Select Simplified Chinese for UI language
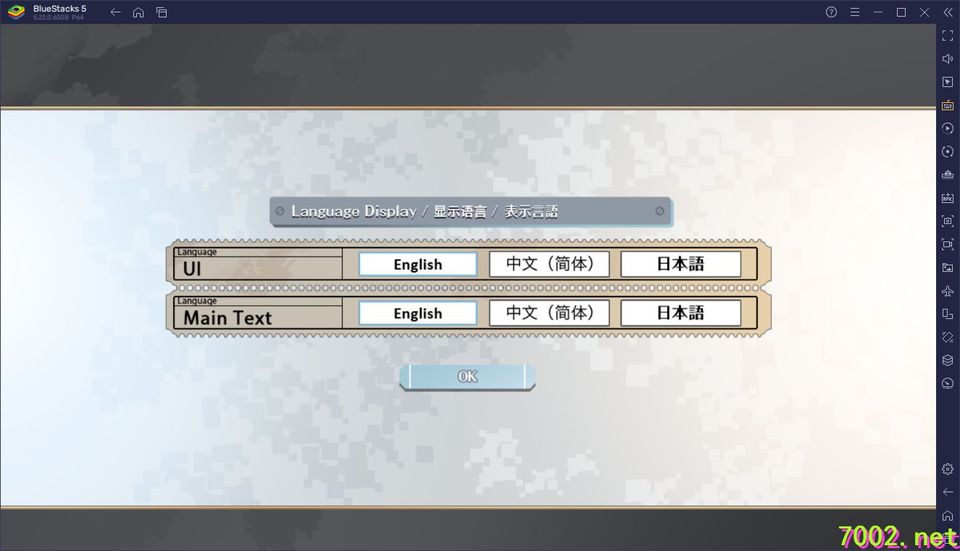960x551 pixels. pyautogui.click(x=549, y=264)
